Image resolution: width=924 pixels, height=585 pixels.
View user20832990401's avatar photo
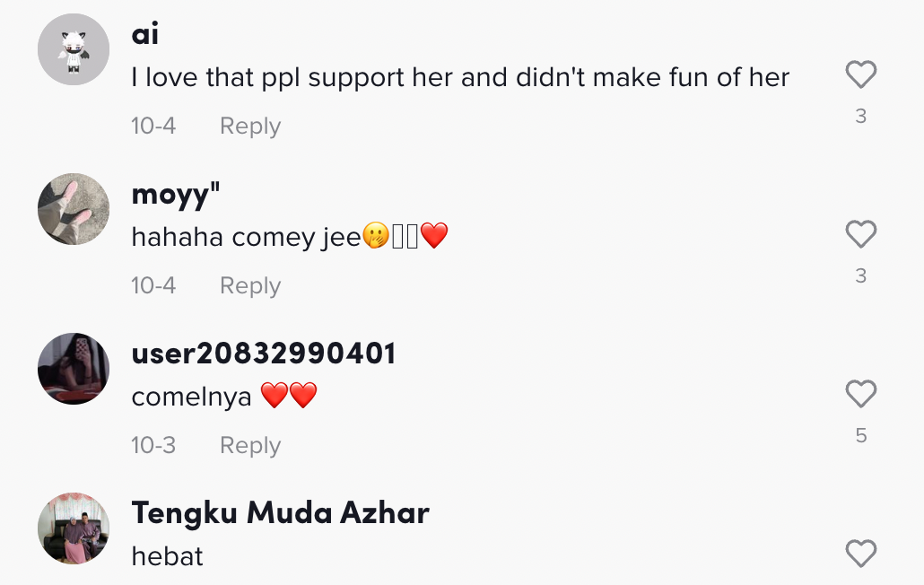click(x=74, y=369)
